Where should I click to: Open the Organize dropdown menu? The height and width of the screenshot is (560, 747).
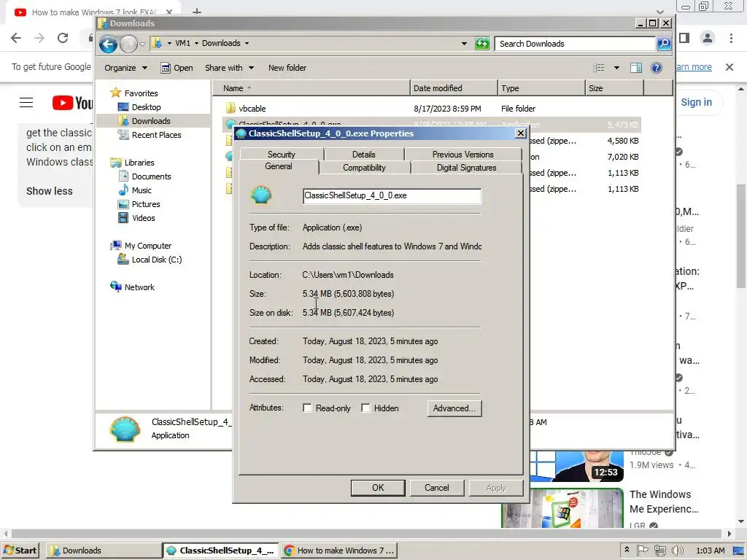[125, 68]
